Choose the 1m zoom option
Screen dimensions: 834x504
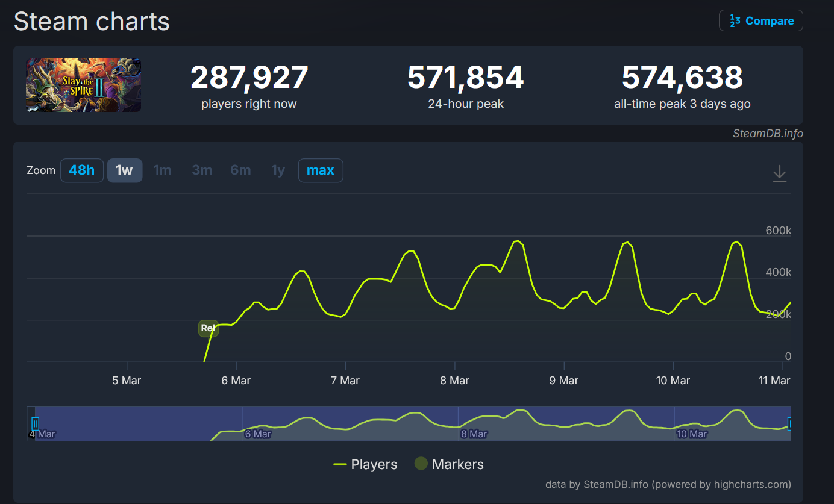pos(163,170)
